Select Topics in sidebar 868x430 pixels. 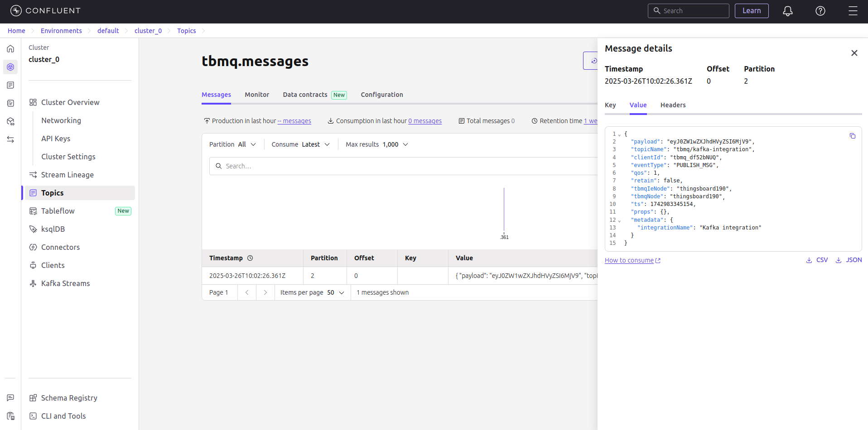[80, 193]
